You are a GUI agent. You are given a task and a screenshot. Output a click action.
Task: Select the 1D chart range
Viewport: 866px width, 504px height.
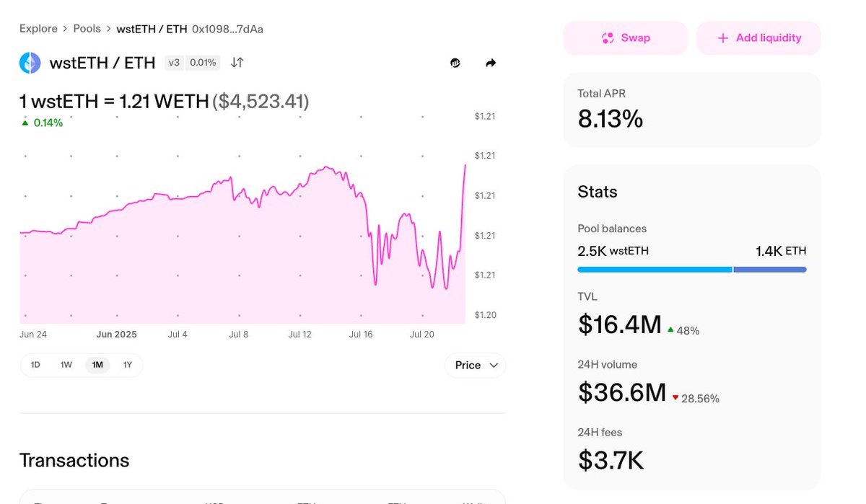[x=35, y=365]
